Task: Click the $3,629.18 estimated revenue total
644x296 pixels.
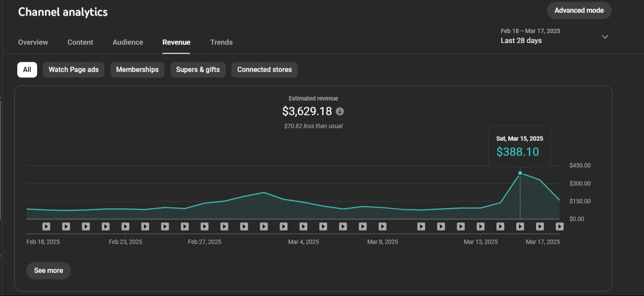Action: 307,111
